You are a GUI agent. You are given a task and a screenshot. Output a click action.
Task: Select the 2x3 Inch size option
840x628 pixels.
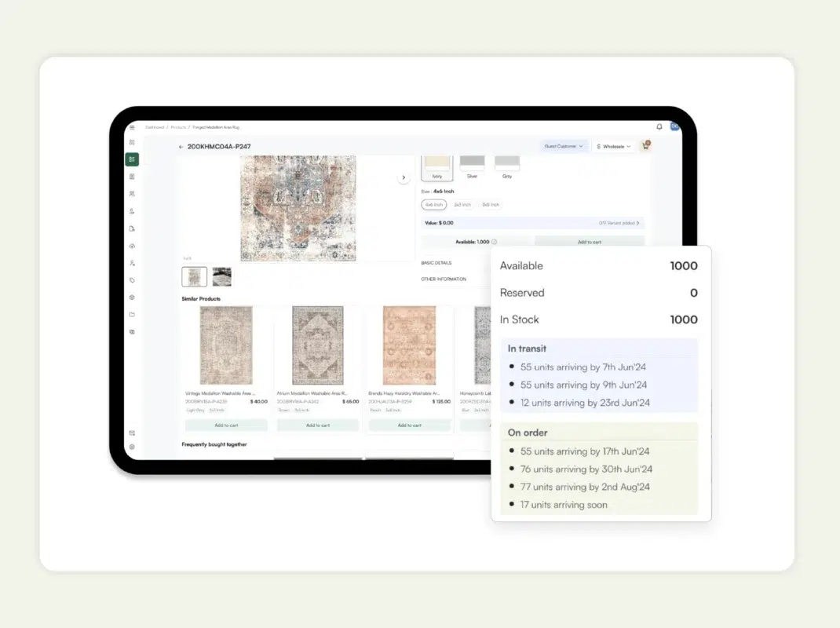pos(462,204)
